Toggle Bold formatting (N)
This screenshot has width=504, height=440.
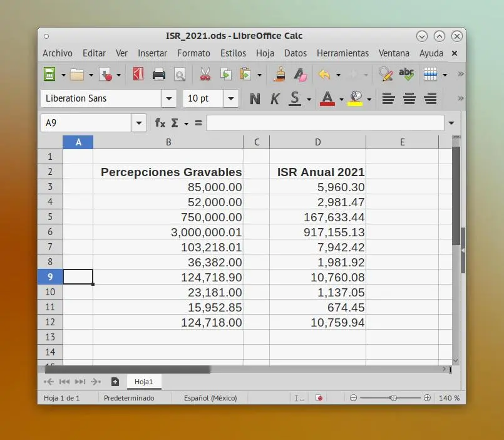pos(255,98)
